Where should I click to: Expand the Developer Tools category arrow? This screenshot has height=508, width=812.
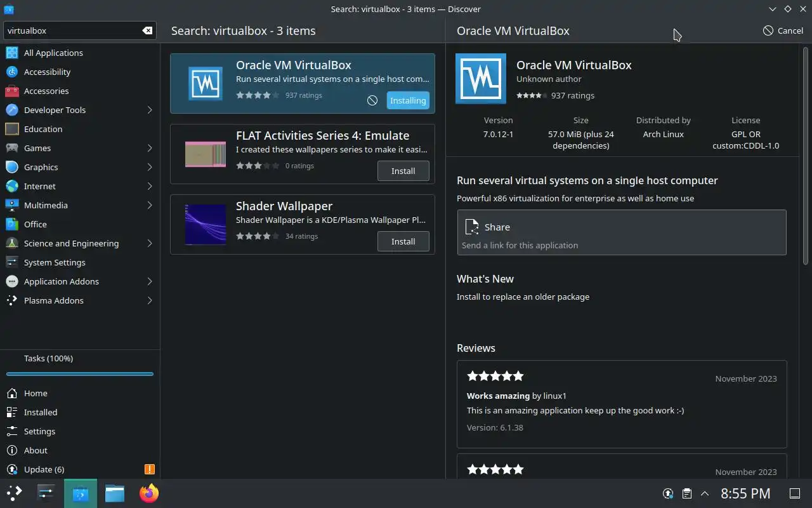[x=150, y=110]
